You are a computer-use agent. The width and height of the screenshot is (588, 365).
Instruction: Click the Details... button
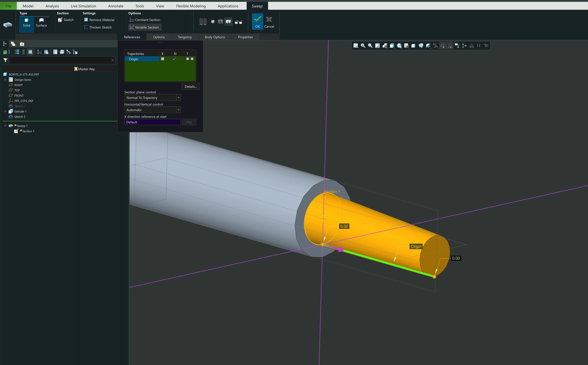coord(191,87)
